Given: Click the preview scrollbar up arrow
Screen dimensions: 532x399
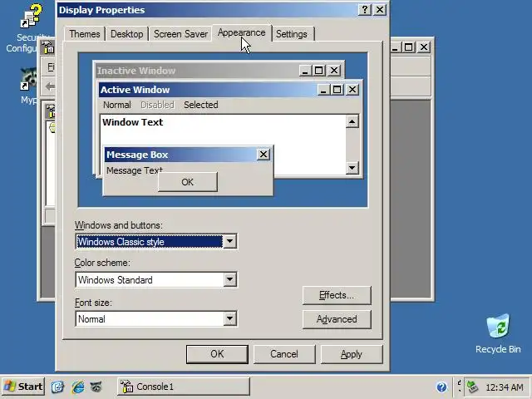Looking at the screenshot, I should (352, 121).
